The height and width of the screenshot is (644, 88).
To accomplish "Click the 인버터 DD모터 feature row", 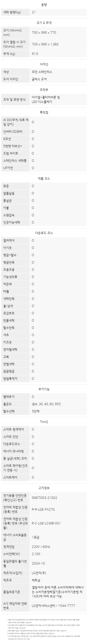I will coord(44,131).
